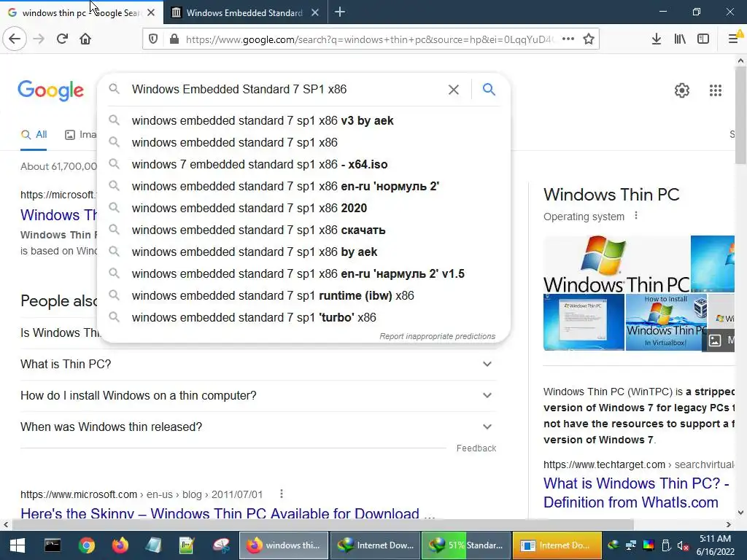Open the downloads arrow in toolbar

pyautogui.click(x=656, y=39)
